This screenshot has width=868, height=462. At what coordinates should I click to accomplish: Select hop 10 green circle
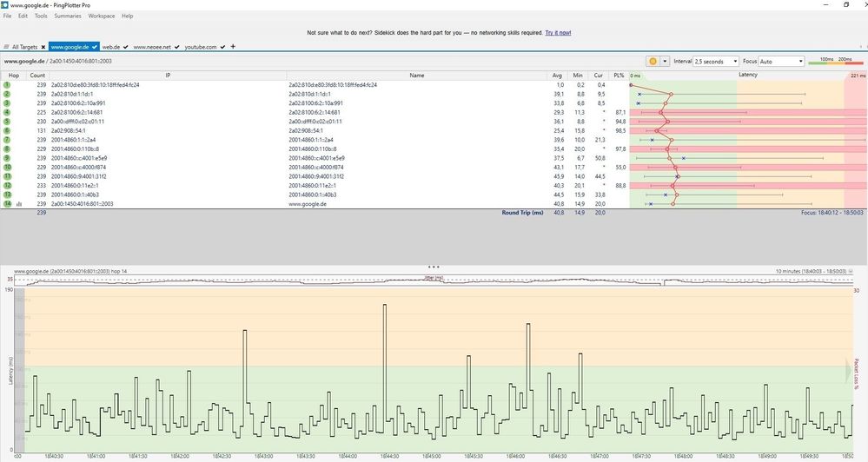(x=7, y=167)
